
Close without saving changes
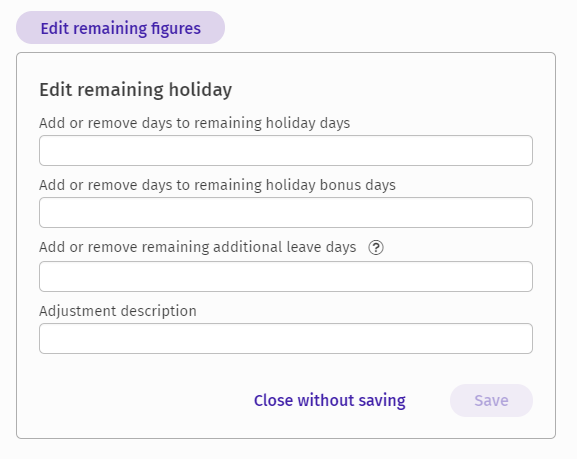point(330,400)
